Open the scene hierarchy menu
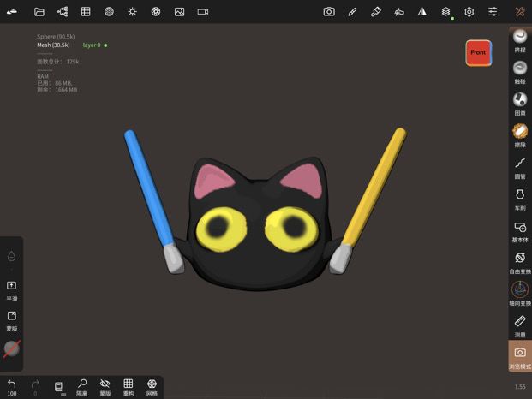This screenshot has height=399, width=532. (63, 12)
